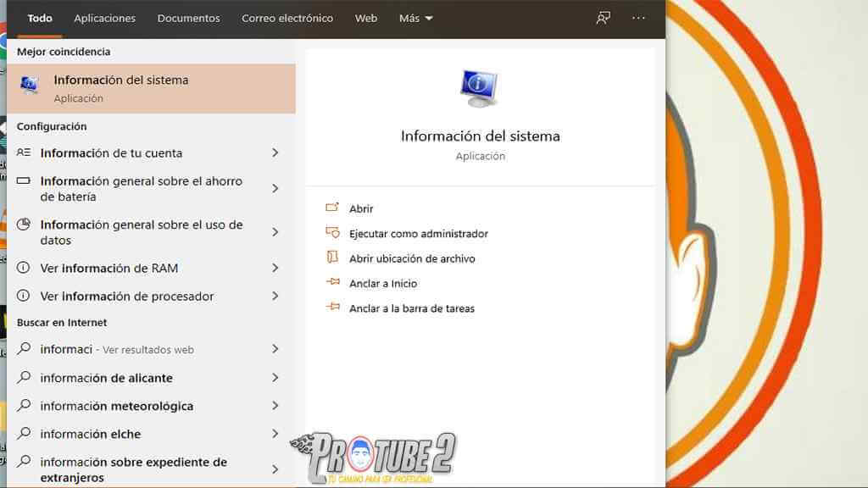Switch to the Documentos tab
Screen dimensions: 868x488
(x=188, y=18)
